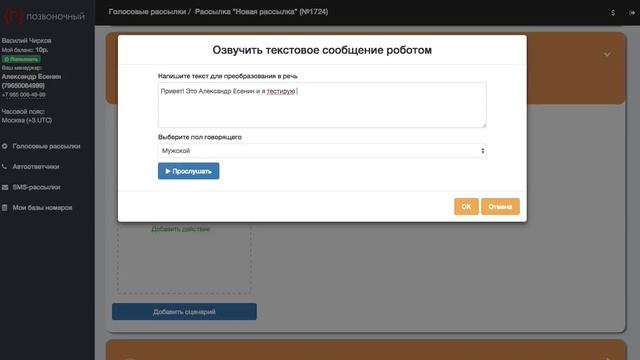Click the icon beside Мои базы номеров
The height and width of the screenshot is (360, 640).
click(x=4, y=208)
